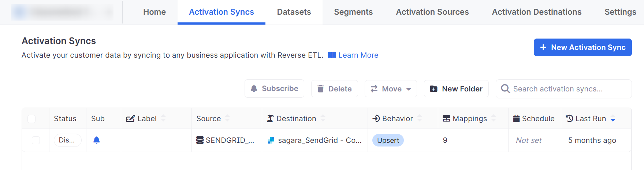Click the bell icon in the sync row
Viewport: 644px width, 170px height.
[96, 140]
